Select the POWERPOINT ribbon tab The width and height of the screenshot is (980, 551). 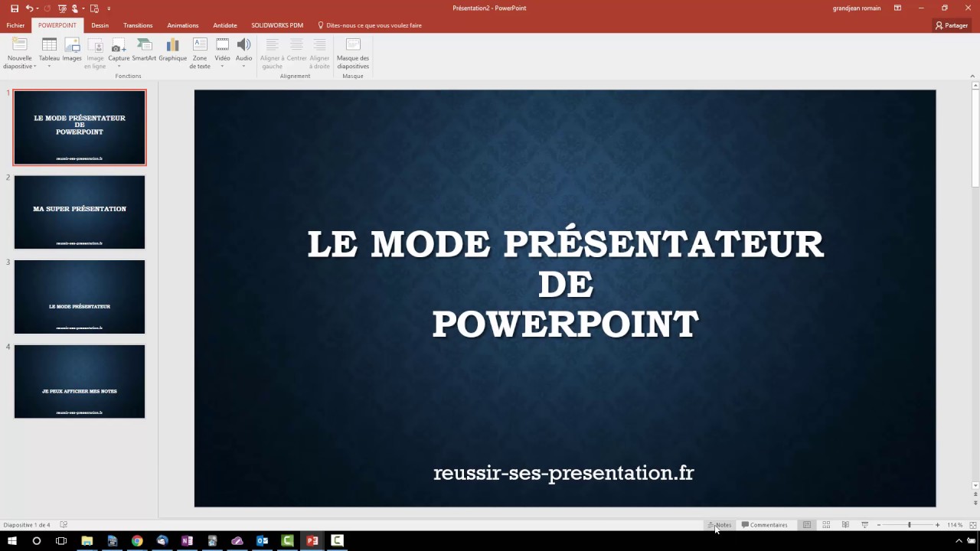tap(57, 25)
